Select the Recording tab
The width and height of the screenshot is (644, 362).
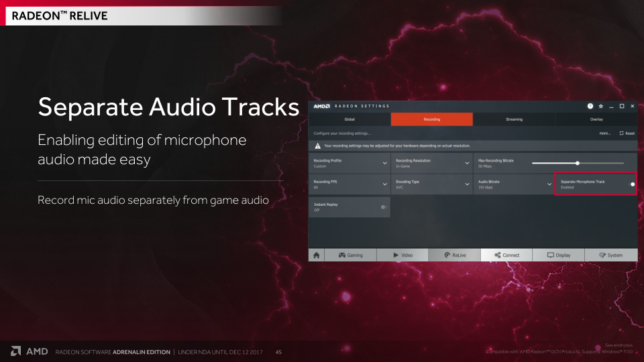pos(431,119)
